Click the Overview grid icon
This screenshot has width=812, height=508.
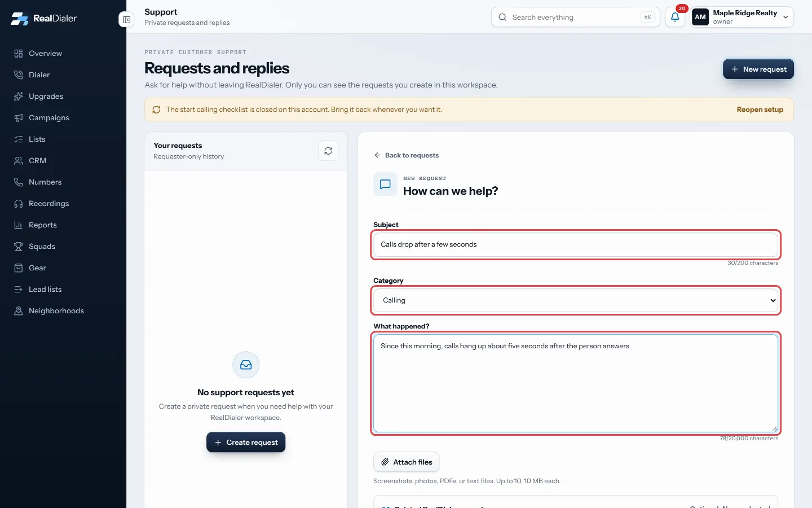tap(19, 54)
